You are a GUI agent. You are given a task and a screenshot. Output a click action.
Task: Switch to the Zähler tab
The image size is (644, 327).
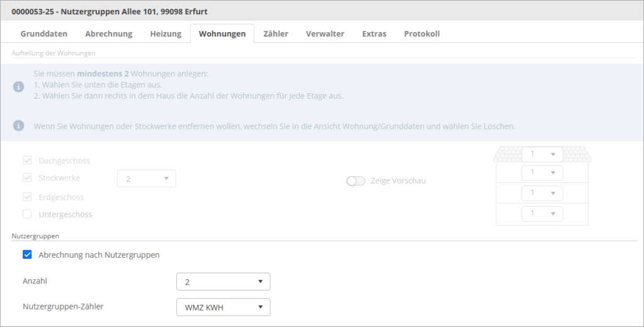tap(275, 34)
